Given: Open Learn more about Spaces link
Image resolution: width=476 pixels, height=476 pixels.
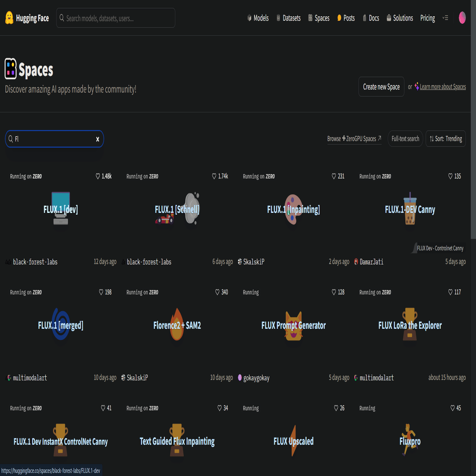Looking at the screenshot, I should click(x=443, y=87).
